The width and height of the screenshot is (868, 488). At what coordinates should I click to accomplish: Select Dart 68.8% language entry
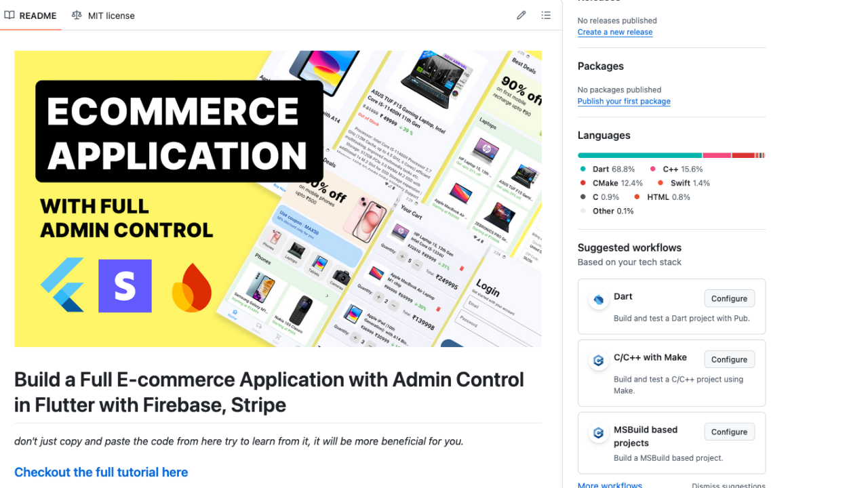608,169
